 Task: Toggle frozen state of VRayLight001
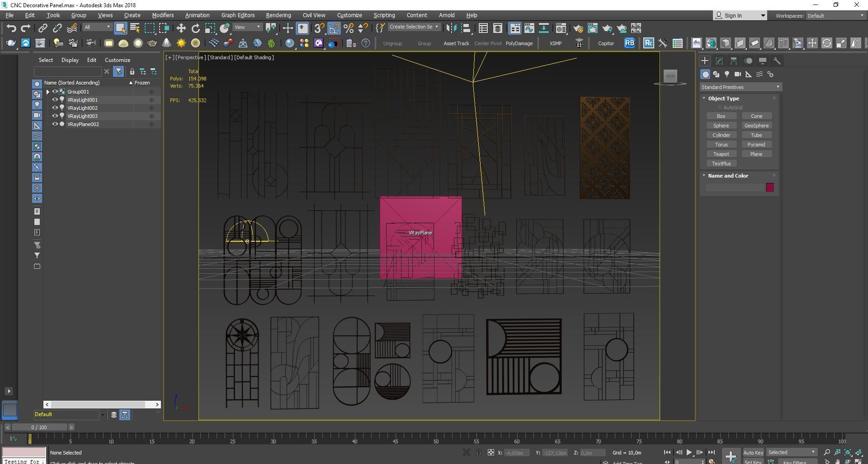click(152, 100)
